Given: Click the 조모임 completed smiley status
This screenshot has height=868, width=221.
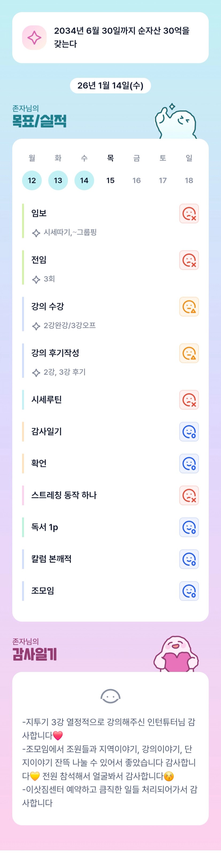Looking at the screenshot, I should click(189, 591).
